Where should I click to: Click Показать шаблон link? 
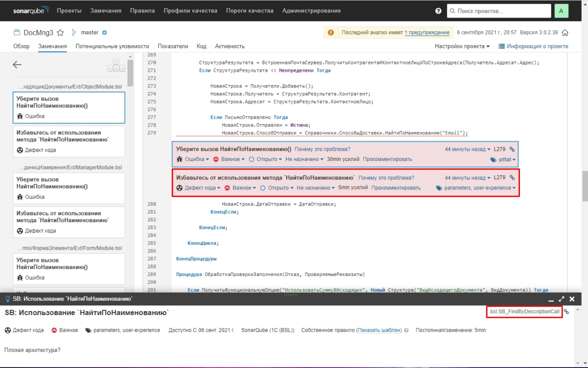(379, 330)
